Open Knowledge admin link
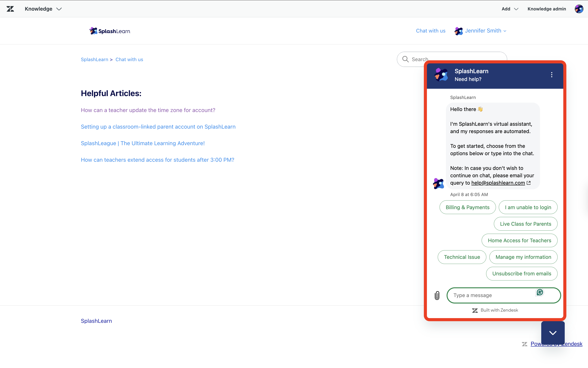Image resolution: width=588 pixels, height=368 pixels. point(547,9)
